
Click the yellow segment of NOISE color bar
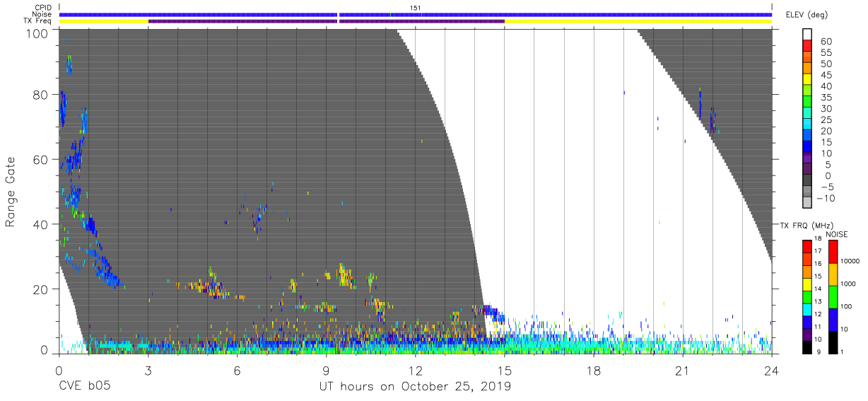[x=833, y=274]
